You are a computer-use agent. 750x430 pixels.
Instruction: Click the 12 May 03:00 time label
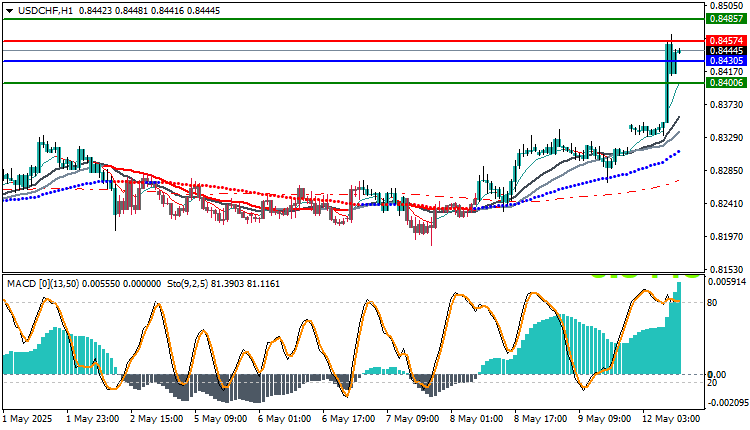[x=671, y=419]
